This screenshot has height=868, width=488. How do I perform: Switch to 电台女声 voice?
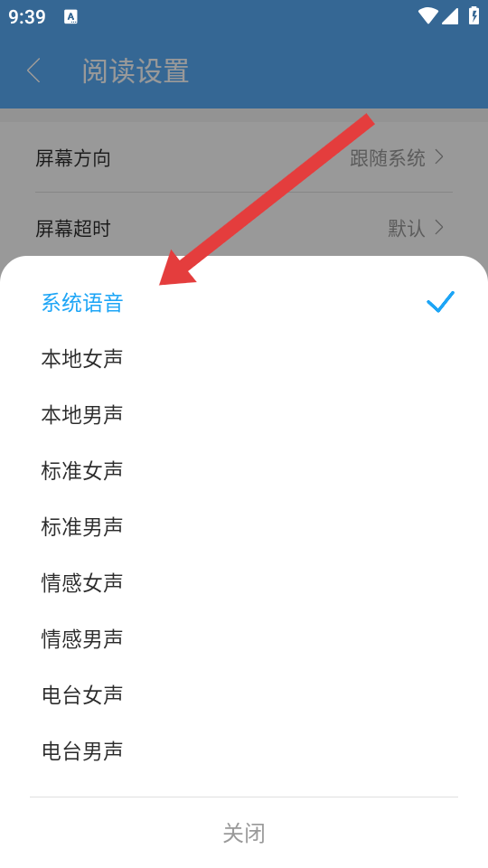pyautogui.click(x=244, y=694)
